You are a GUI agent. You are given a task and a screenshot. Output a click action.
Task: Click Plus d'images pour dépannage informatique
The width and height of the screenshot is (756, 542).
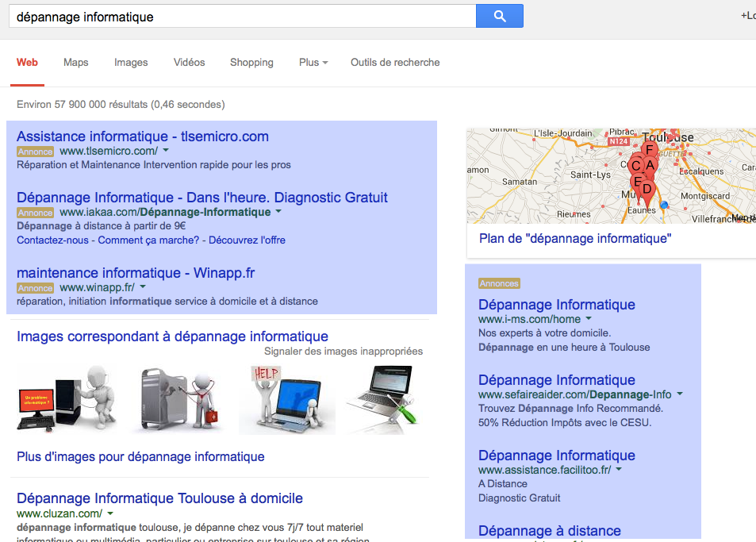140,456
